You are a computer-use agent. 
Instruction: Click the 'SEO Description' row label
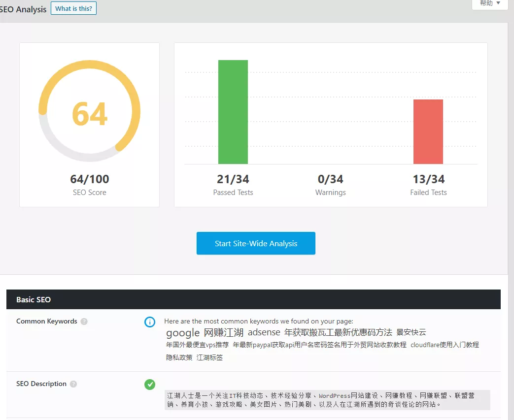pos(41,384)
